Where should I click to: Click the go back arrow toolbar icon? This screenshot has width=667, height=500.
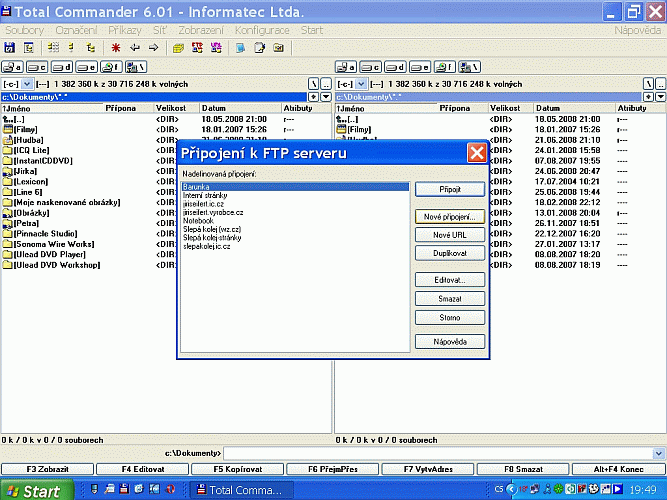click(x=135, y=47)
